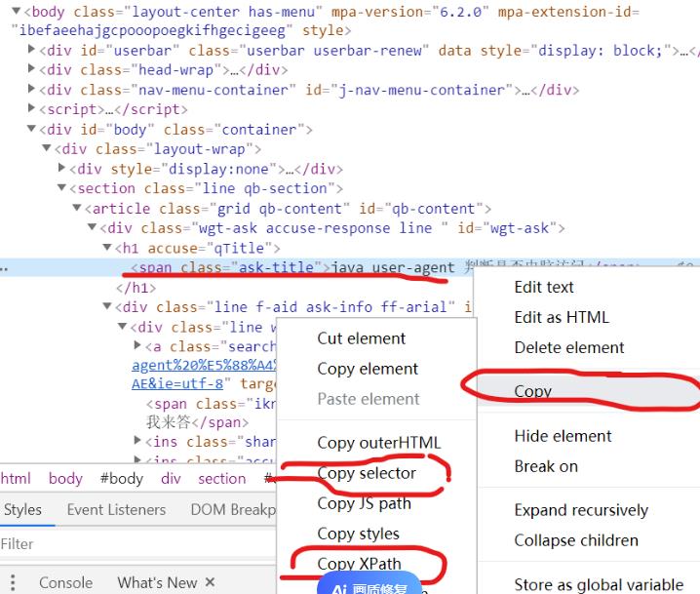Choose Copy selector in submenu

[x=367, y=473]
